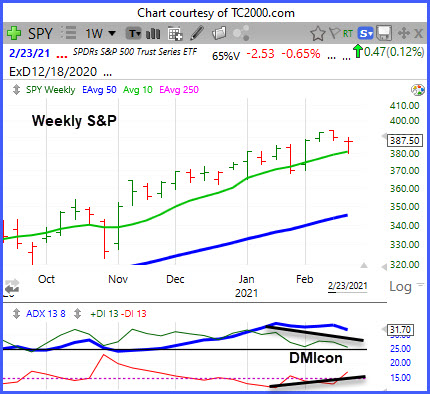The width and height of the screenshot is (430, 394).
Task: Click the small dash icon beside Log
Action: 420,285
